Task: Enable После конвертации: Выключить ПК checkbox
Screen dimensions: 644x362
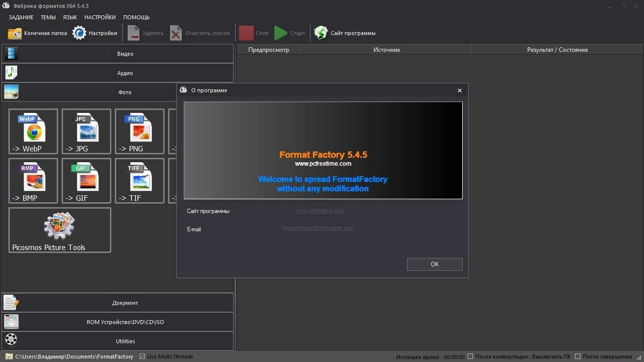Action: (x=471, y=357)
